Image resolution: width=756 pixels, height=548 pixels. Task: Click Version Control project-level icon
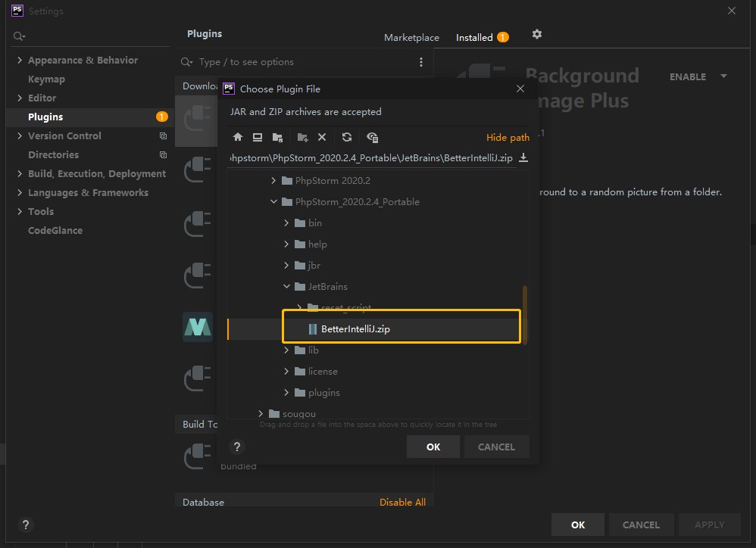pyautogui.click(x=163, y=135)
